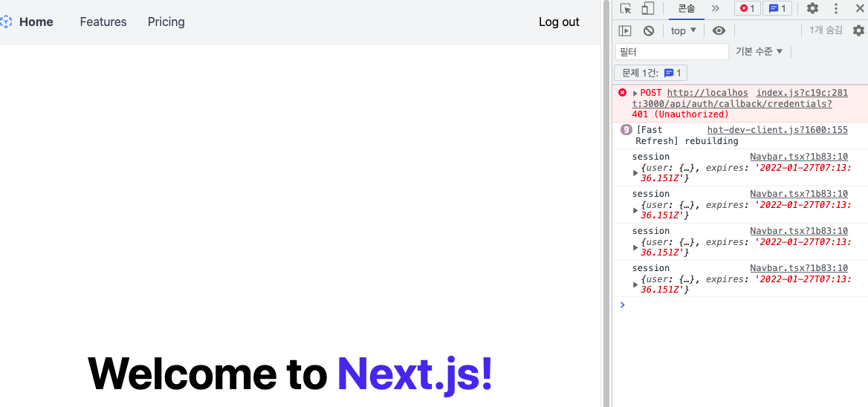Image resolution: width=868 pixels, height=407 pixels.
Task: Switch to the 콘솔 tab
Action: [x=687, y=8]
